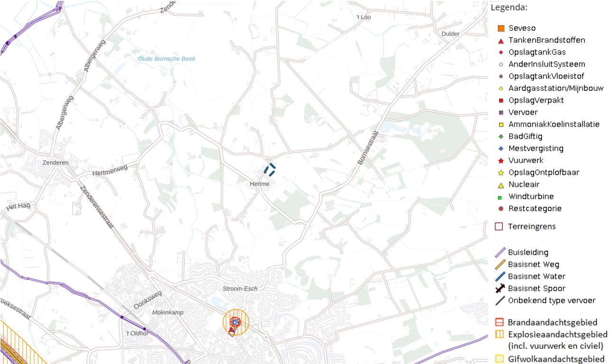Image resolution: width=611 pixels, height=364 pixels.
Task: Click the Brandaandachtsgebied red hatched swatch
Action: (x=499, y=323)
